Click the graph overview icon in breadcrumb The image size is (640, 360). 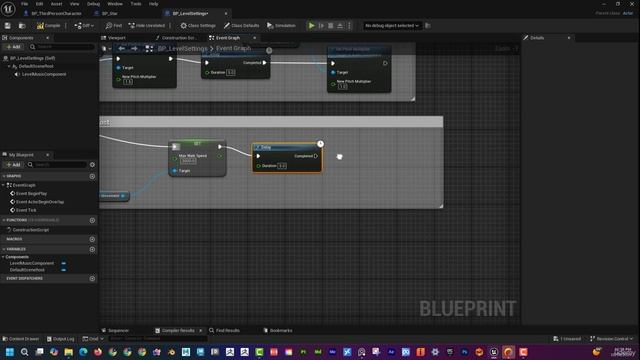tap(149, 49)
